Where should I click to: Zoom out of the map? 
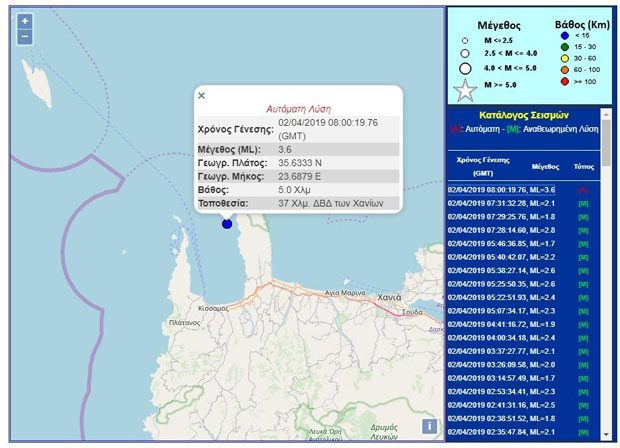(25, 37)
